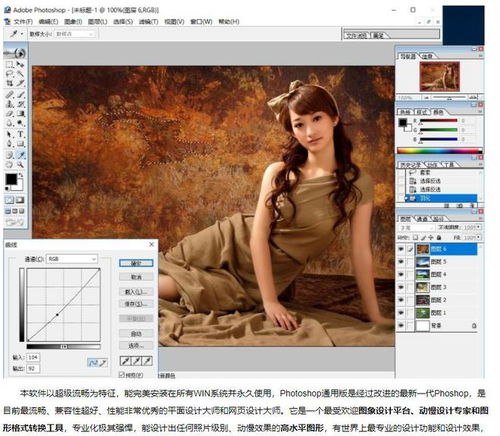Open the 图像(I) menu

click(73, 22)
